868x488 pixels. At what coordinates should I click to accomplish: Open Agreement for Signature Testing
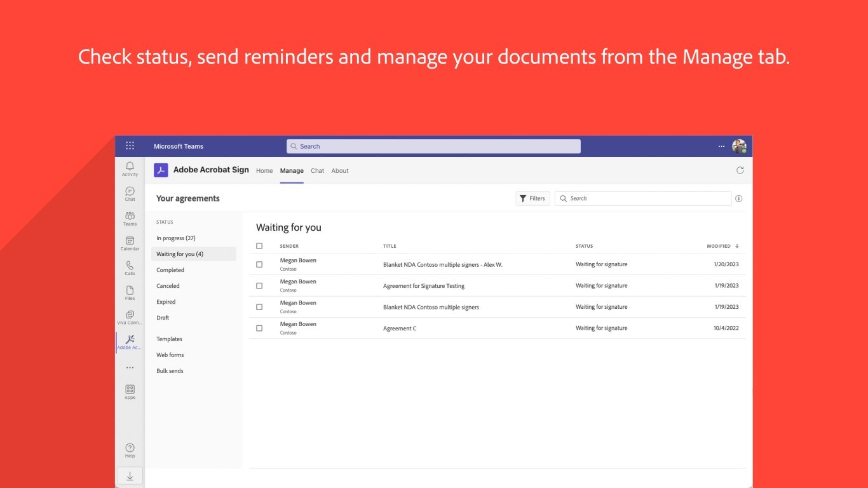[424, 286]
